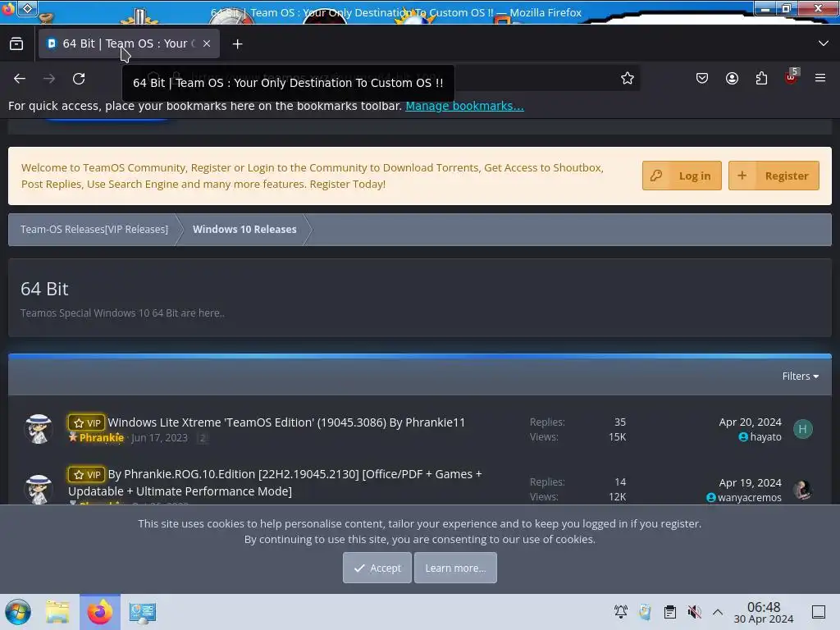Open wanyacremos user profile link
The image size is (840, 630).
pos(750,497)
